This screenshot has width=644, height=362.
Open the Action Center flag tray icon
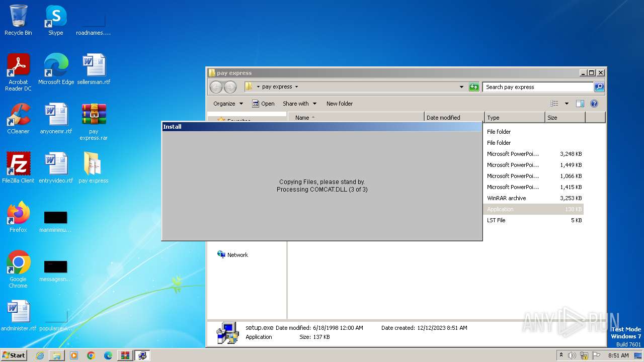pos(596,355)
